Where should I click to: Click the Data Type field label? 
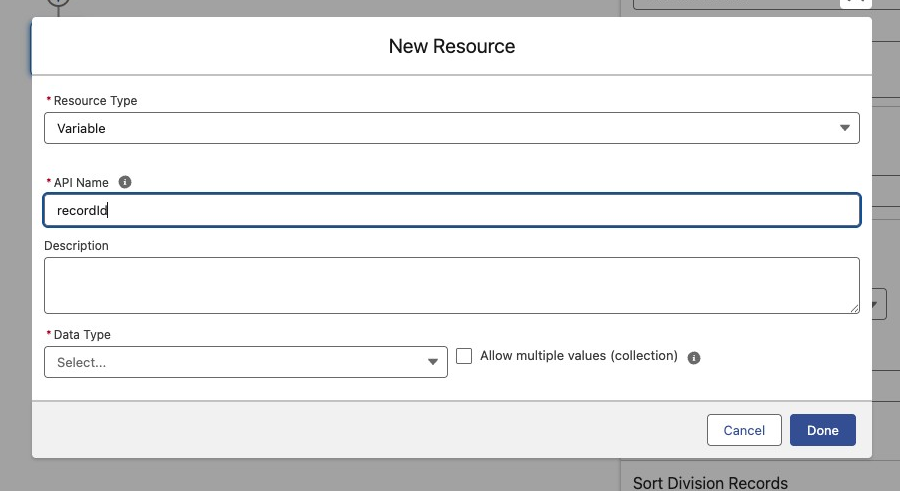81,335
